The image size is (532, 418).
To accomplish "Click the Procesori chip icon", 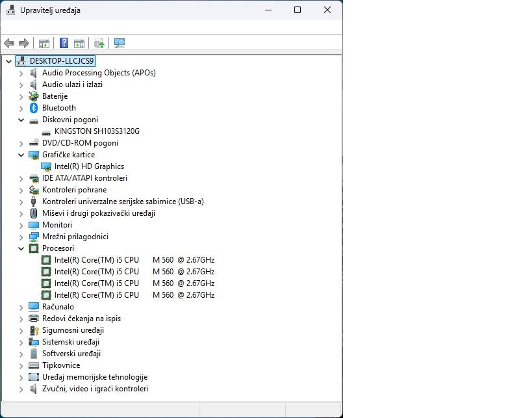I will pyautogui.click(x=34, y=248).
